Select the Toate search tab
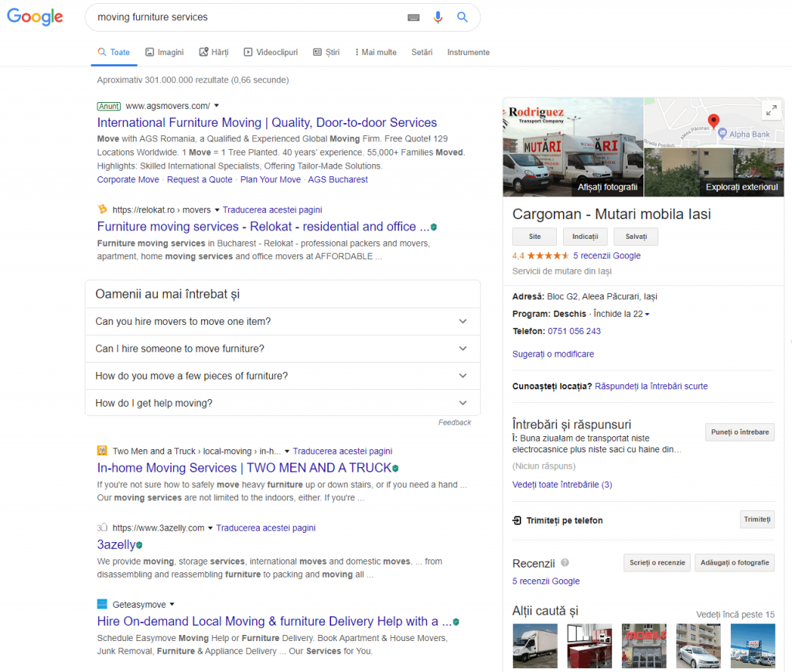Screen dimensions: 792x672 click(x=114, y=53)
